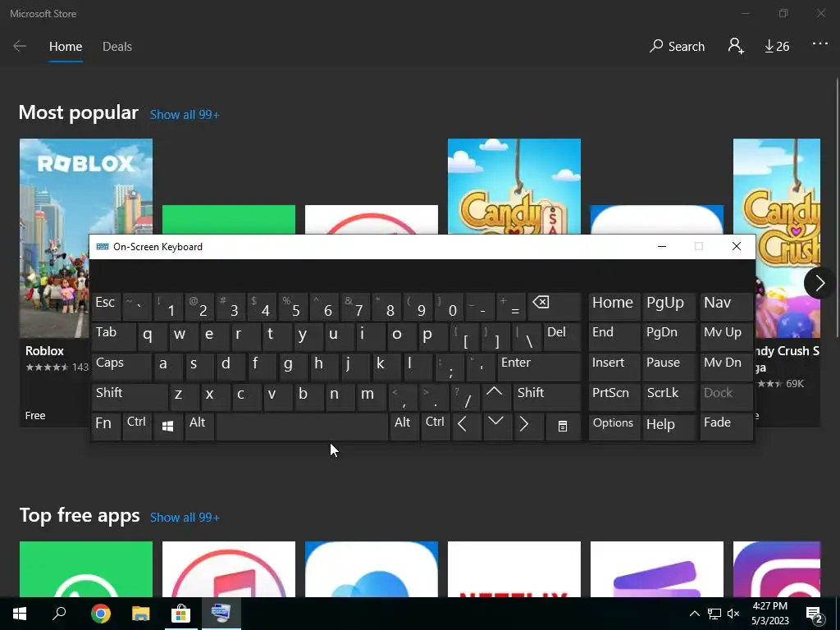Switch to the Deals tab
The width and height of the screenshot is (840, 630).
pos(117,47)
